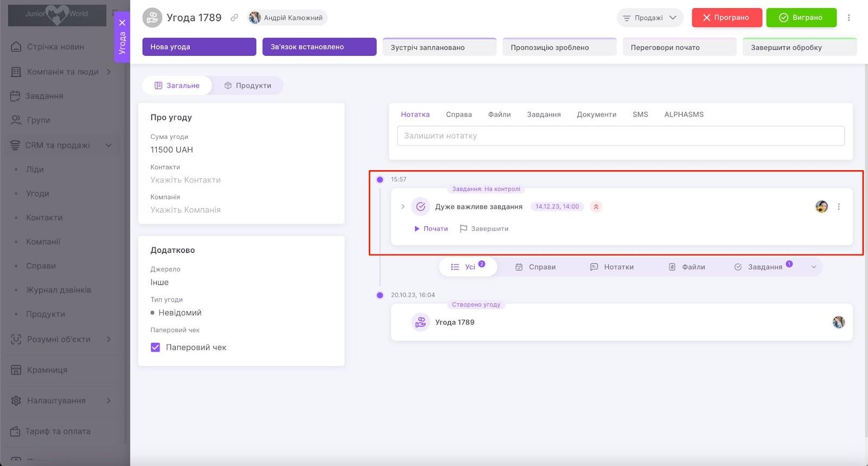The image size is (868, 466).
Task: Click the Залишити нотатку input field
Action: 620,136
